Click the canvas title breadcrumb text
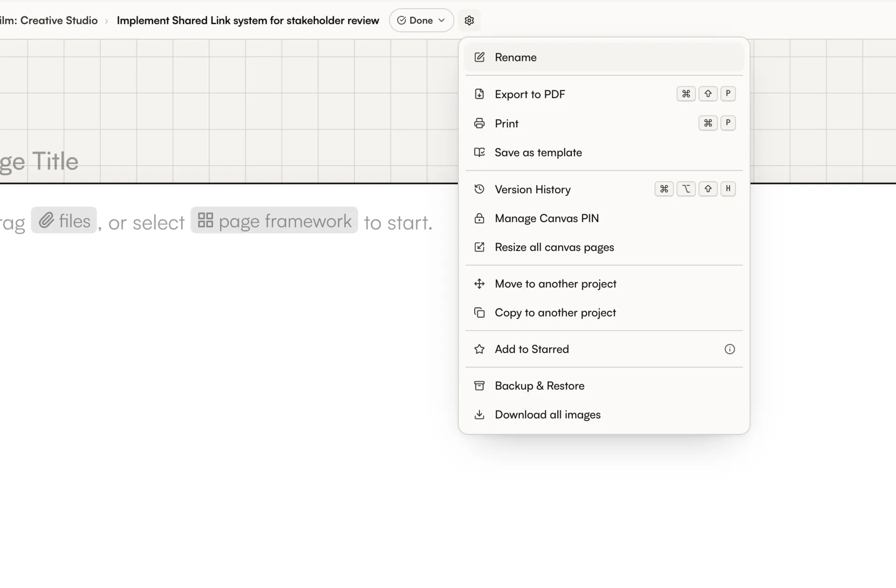The width and height of the screenshot is (896, 588). point(248,21)
